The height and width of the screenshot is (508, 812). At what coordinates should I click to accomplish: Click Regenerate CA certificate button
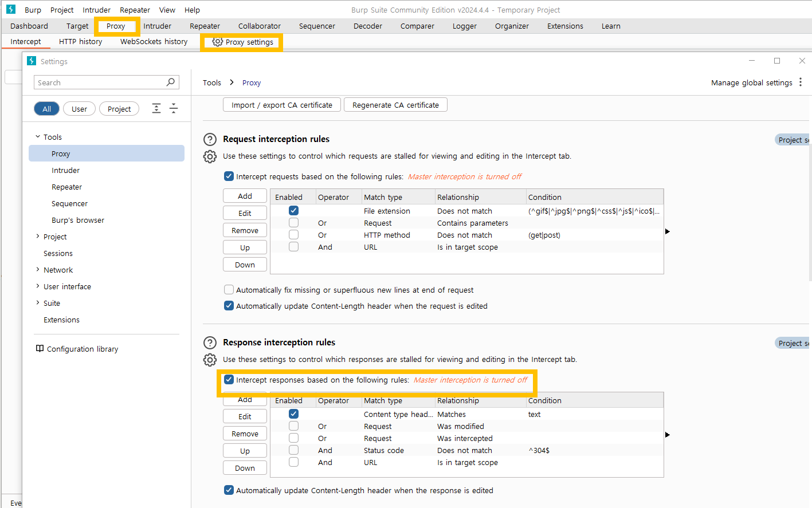(395, 105)
